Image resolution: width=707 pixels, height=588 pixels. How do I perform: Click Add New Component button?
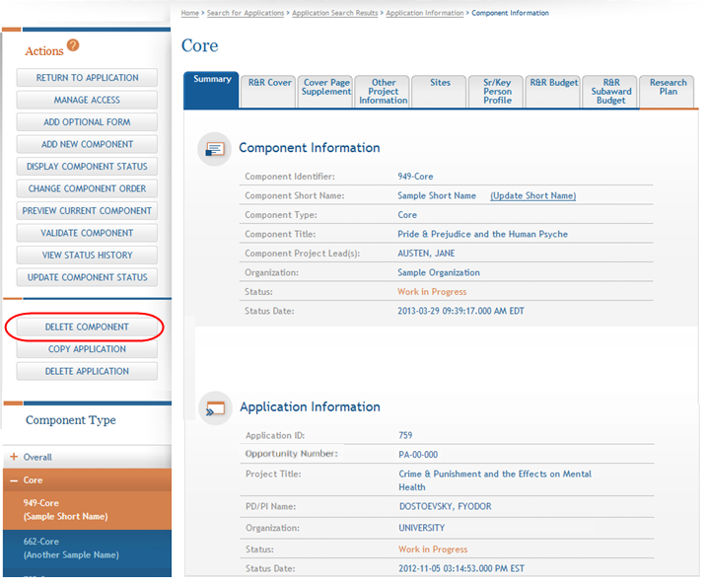point(87,144)
